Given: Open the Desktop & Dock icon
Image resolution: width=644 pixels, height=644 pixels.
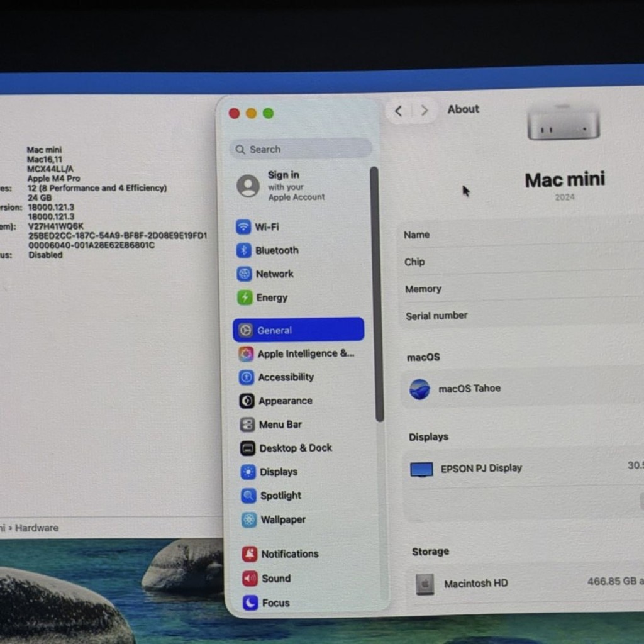Looking at the screenshot, I should point(248,448).
